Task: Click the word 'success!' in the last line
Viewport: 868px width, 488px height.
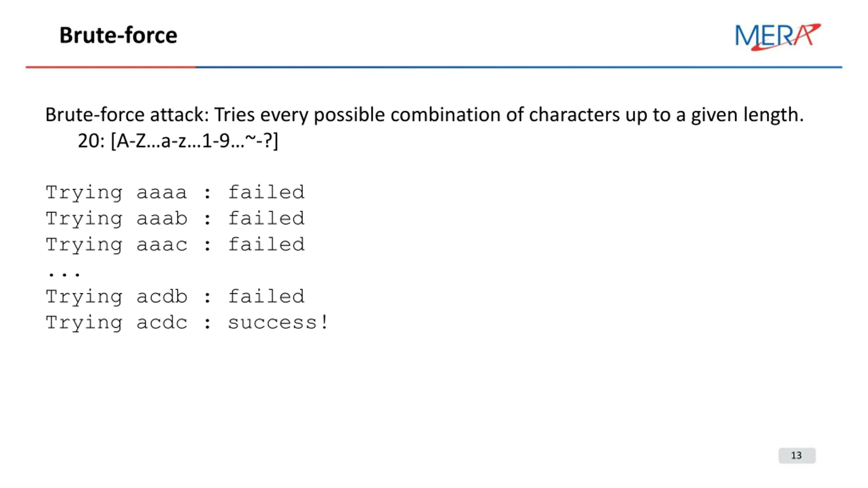Action: click(x=278, y=322)
